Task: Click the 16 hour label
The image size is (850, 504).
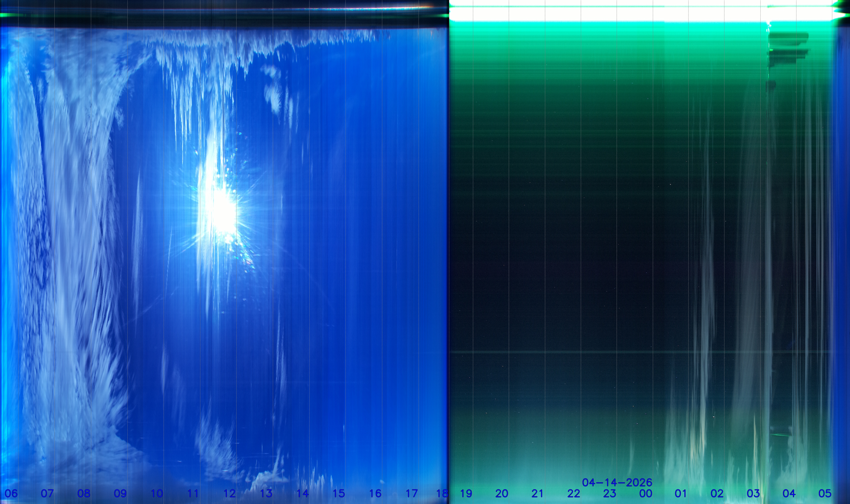Action: point(375,493)
